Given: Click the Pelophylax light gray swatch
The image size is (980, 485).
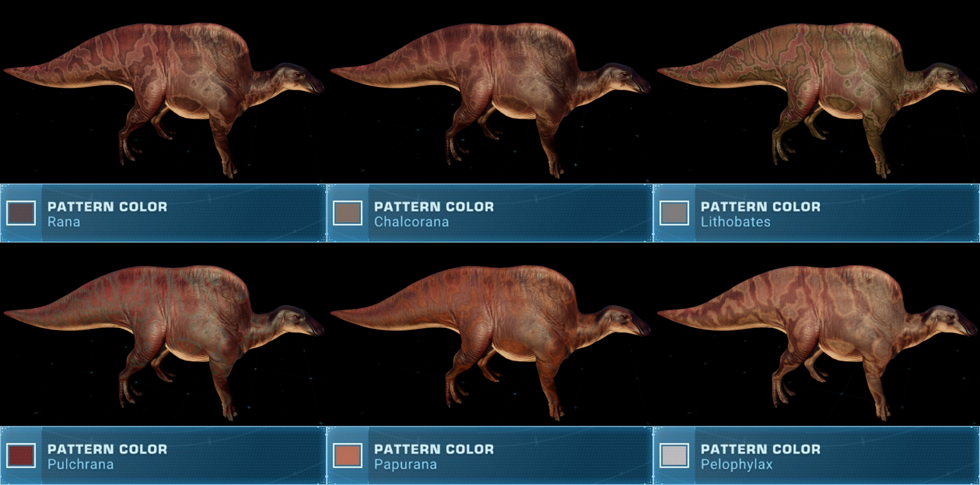Looking at the screenshot, I should point(674,455).
